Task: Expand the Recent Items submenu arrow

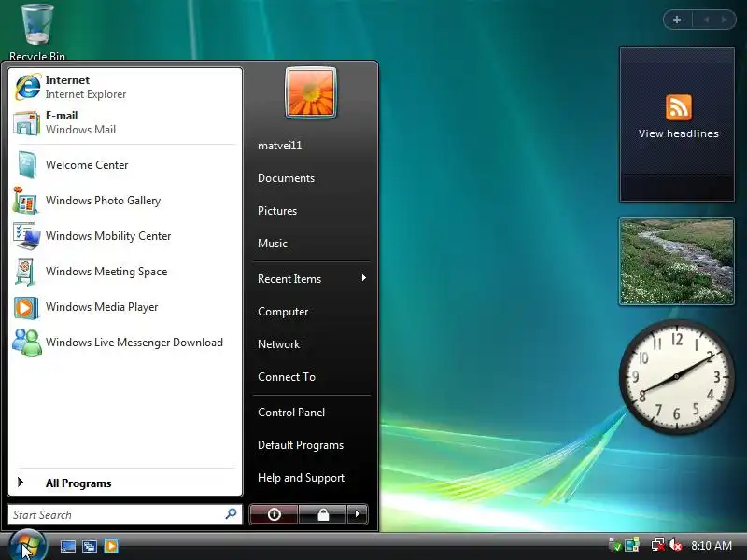Action: (x=363, y=278)
